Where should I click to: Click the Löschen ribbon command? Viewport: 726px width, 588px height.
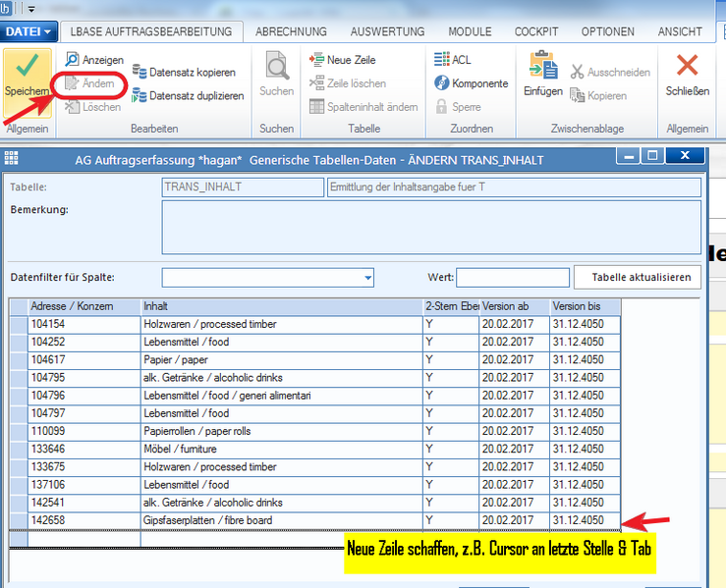[93, 107]
